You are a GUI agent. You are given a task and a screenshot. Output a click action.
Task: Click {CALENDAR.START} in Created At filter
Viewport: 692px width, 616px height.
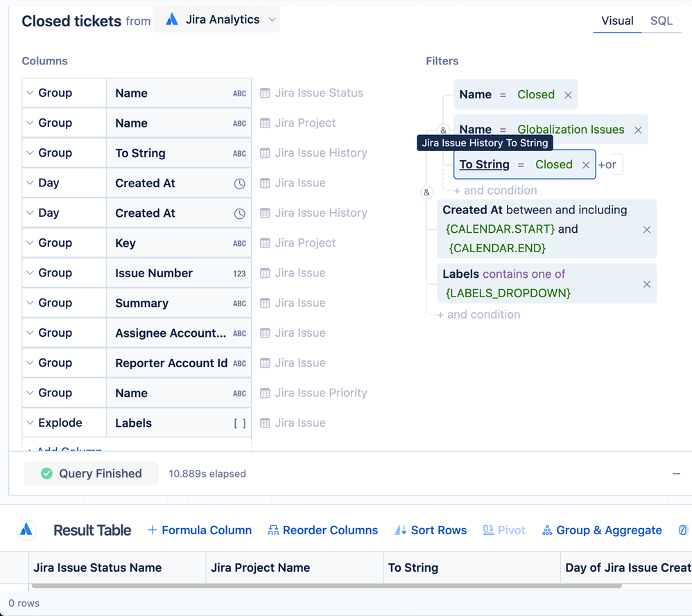coord(500,229)
